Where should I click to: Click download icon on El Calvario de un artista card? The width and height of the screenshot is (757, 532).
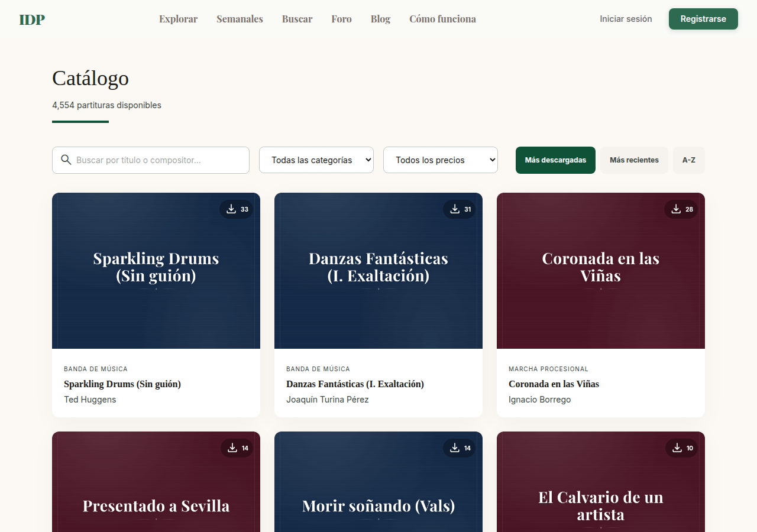pyautogui.click(x=677, y=447)
